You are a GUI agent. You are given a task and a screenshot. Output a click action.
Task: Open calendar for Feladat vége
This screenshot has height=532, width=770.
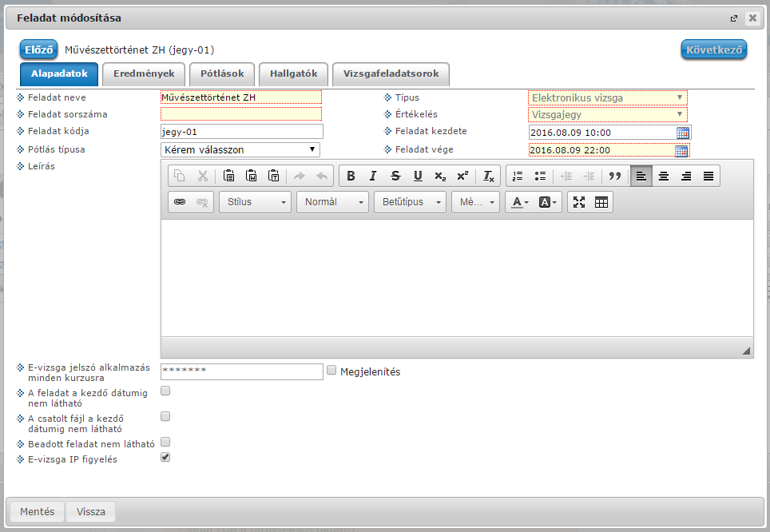(681, 151)
